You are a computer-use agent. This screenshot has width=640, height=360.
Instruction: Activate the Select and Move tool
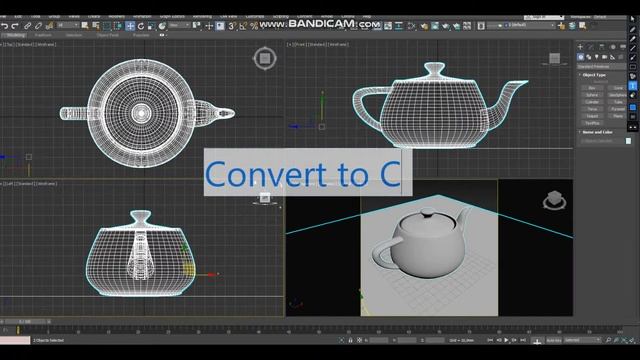(x=130, y=26)
